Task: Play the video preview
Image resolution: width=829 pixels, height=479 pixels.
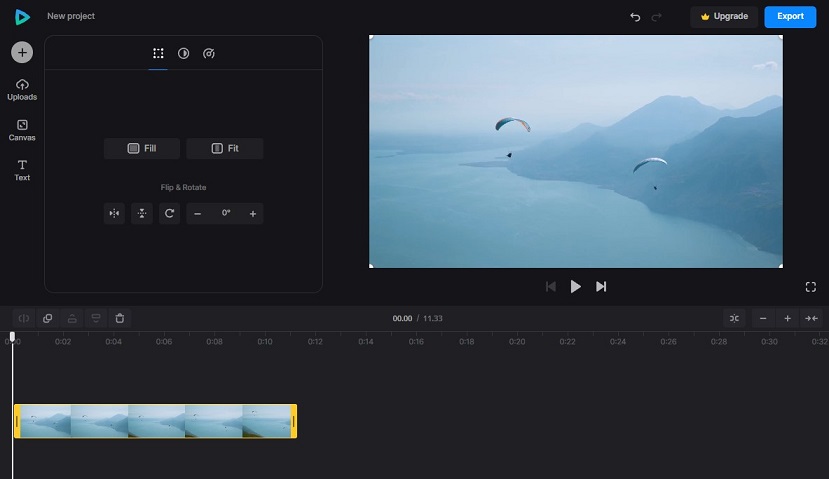Action: tap(576, 287)
